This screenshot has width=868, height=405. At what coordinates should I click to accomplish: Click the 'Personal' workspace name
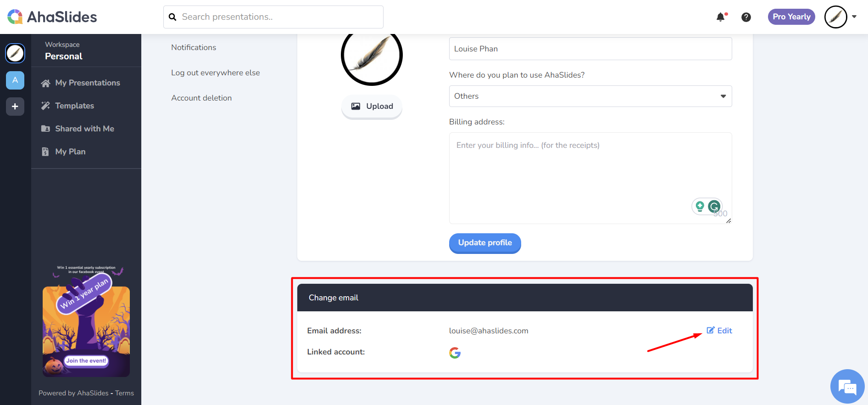click(x=64, y=56)
